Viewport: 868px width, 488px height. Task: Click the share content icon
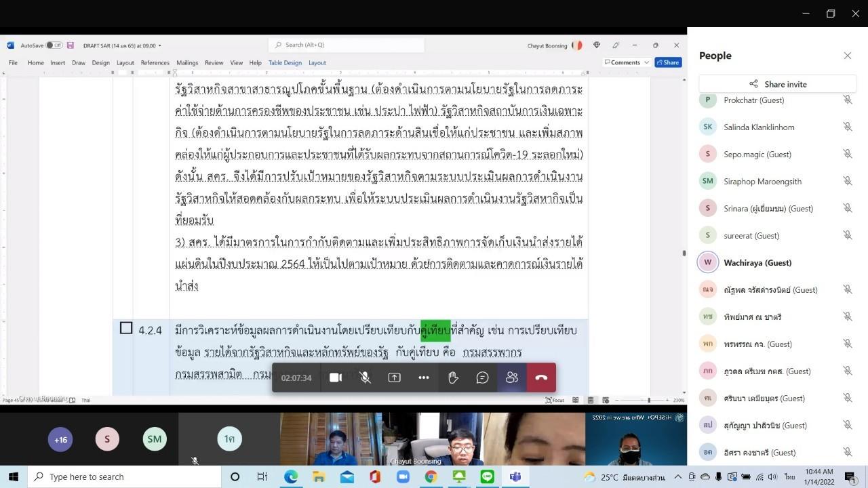point(394,378)
